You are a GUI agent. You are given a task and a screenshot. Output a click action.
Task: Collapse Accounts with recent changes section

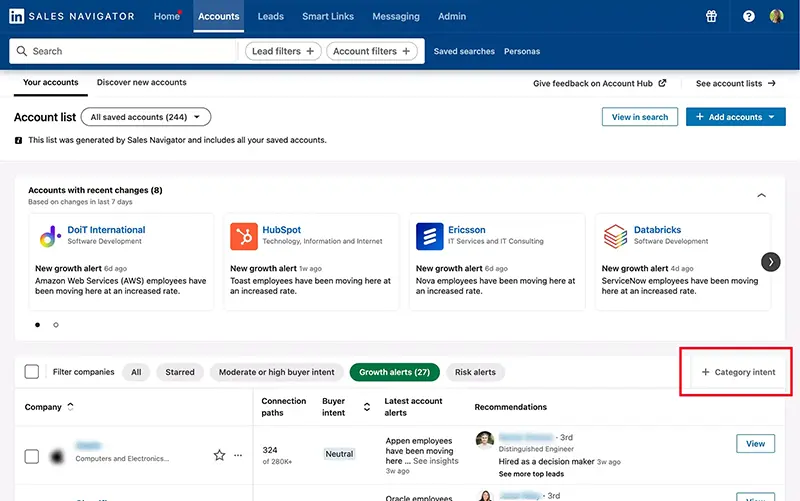tap(761, 195)
